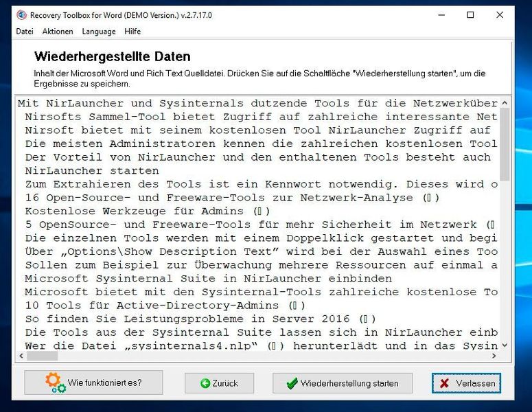Open the Language menu

[x=99, y=31]
